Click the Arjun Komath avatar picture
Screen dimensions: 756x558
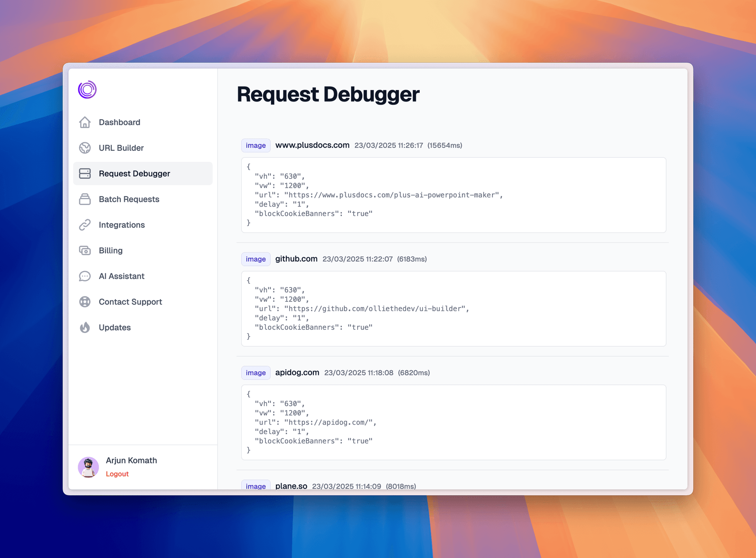[88, 467]
